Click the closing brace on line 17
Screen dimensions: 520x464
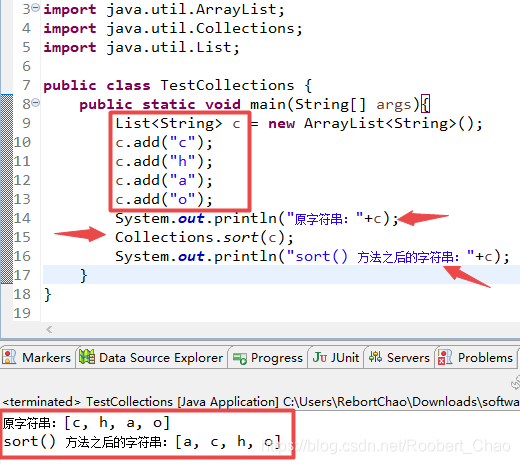[x=83, y=276]
